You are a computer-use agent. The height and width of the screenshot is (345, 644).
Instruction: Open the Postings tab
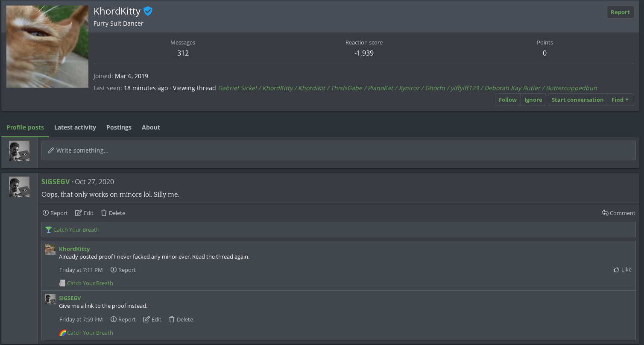pos(119,127)
